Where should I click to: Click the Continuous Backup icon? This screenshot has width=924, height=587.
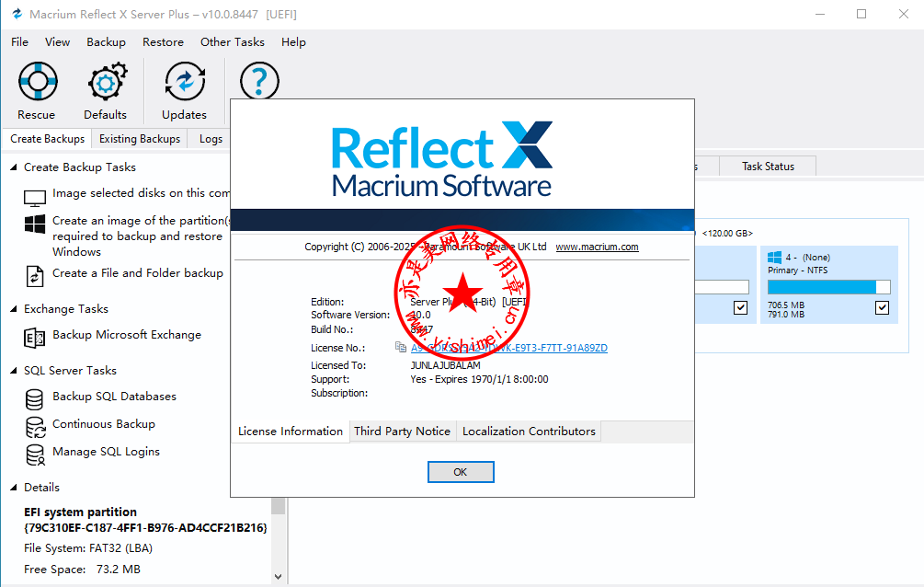pyautogui.click(x=35, y=427)
